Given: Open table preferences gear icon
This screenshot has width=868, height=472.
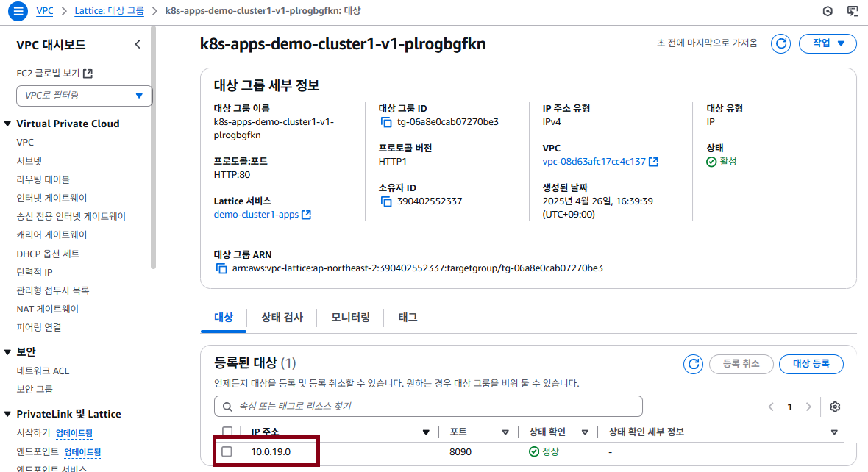Looking at the screenshot, I should coord(835,407).
